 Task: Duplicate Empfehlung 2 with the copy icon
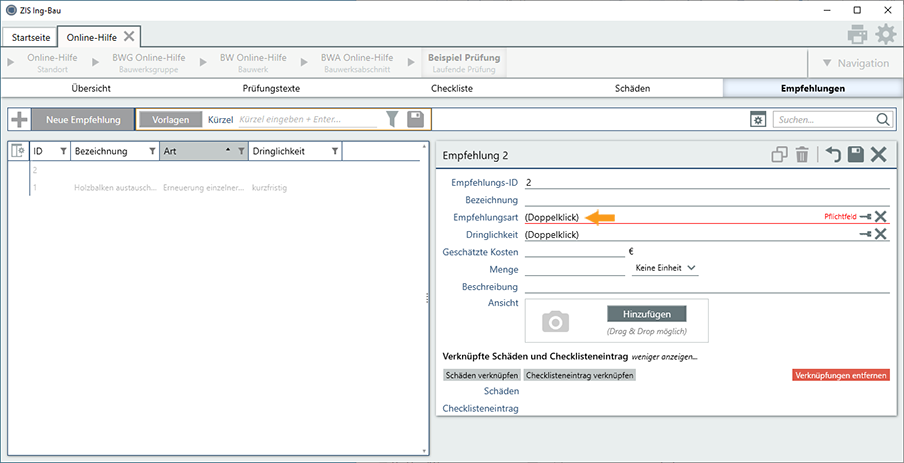tap(779, 155)
